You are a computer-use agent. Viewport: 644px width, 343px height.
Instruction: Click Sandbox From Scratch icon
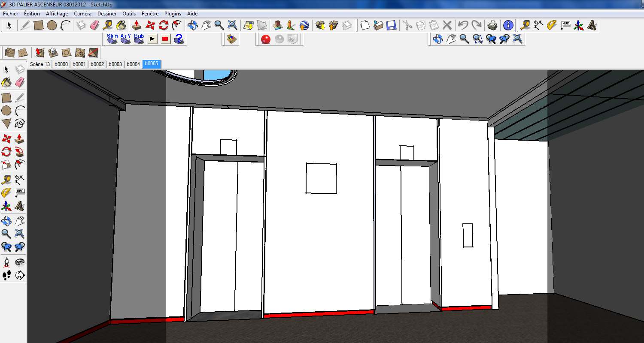[23, 53]
